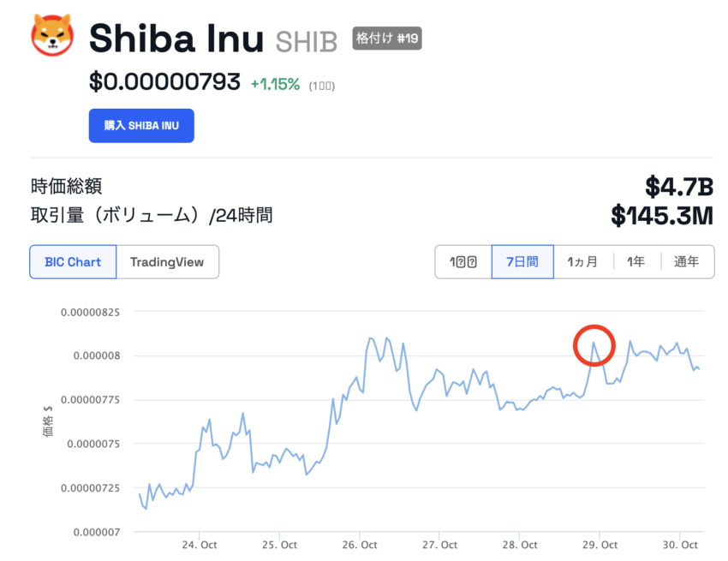Viewport: 728px width, 561px height.
Task: Select the 1ヵ月 time range
Action: click(x=582, y=262)
